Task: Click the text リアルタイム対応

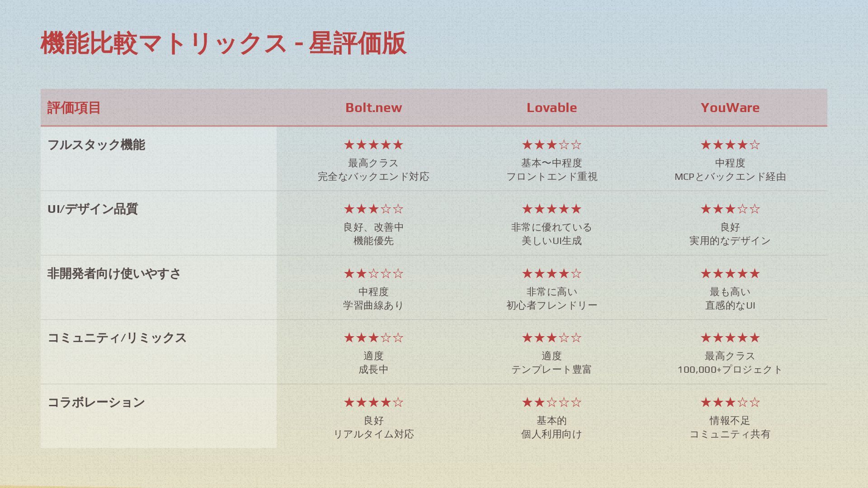Action: (373, 434)
